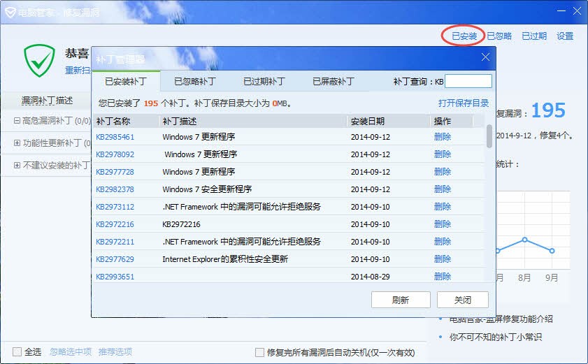Click the 推荐选项 link
588x364 pixels.
[115, 351]
